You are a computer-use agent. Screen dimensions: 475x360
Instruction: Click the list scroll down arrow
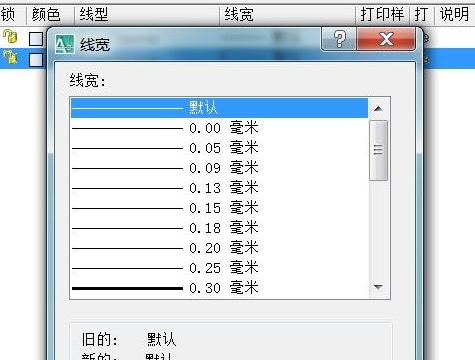tap(378, 287)
